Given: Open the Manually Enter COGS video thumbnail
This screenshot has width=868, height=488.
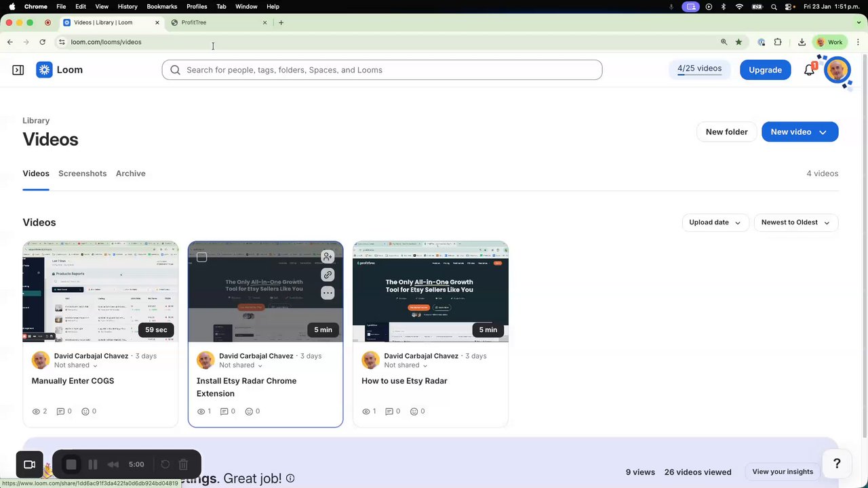Looking at the screenshot, I should [100, 291].
